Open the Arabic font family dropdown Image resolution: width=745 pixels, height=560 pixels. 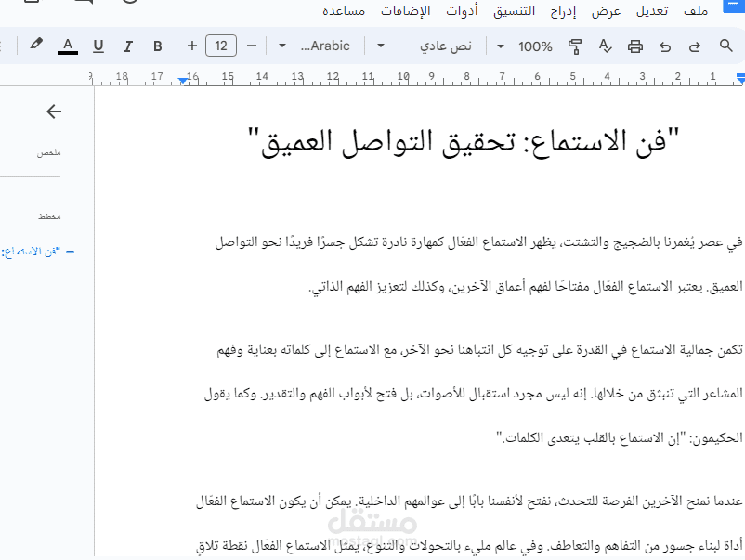click(x=315, y=46)
